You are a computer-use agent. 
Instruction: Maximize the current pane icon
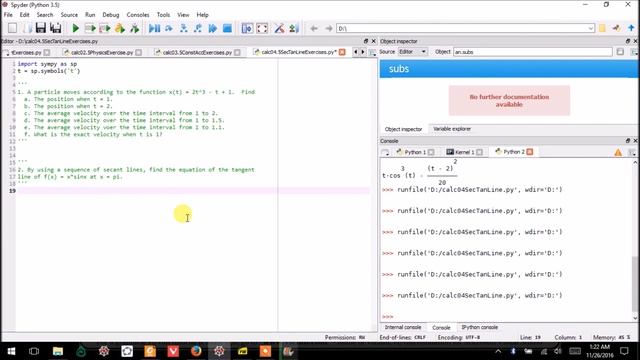coord(247,28)
